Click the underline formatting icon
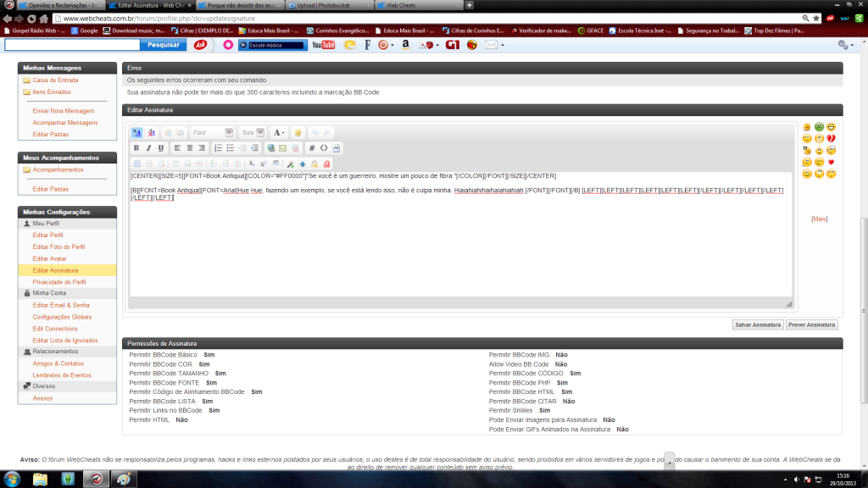Image resolution: width=868 pixels, height=488 pixels. coord(161,148)
